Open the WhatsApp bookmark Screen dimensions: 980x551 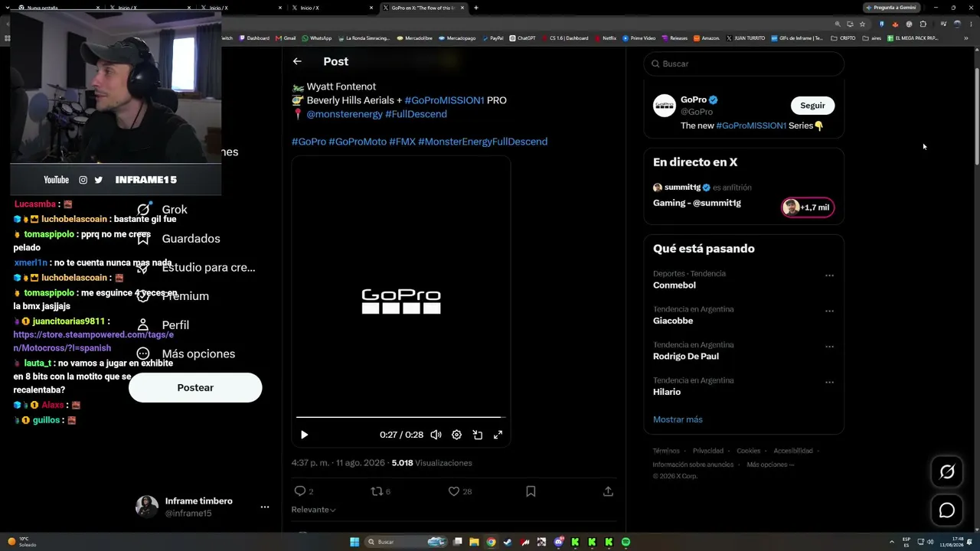pos(317,37)
